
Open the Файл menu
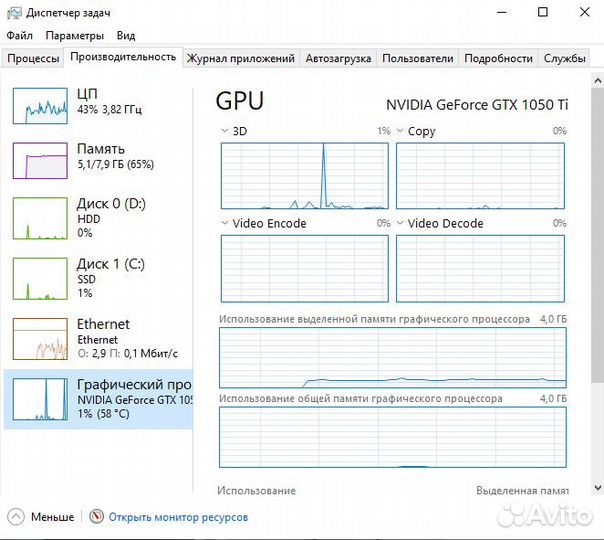[x=19, y=36]
